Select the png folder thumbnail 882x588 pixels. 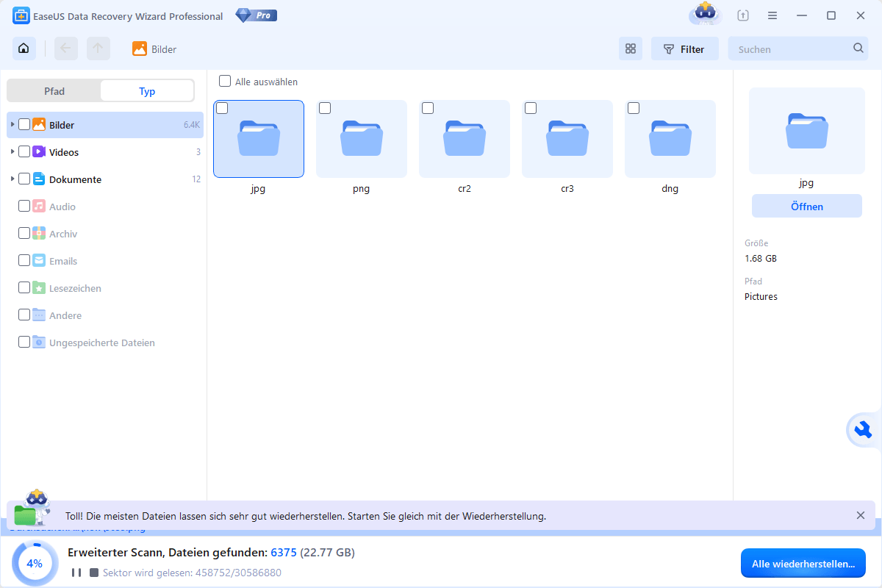click(x=362, y=139)
